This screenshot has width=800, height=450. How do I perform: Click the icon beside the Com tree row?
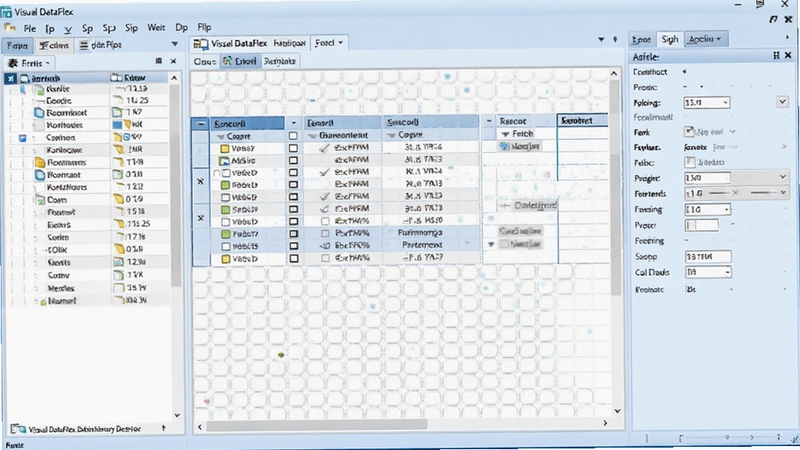tap(39, 200)
